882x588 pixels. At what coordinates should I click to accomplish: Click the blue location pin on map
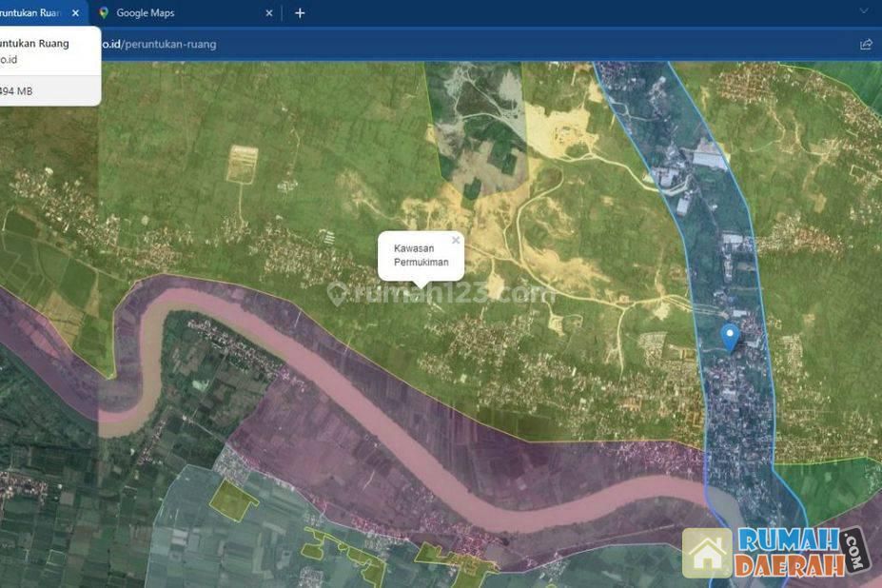730,337
